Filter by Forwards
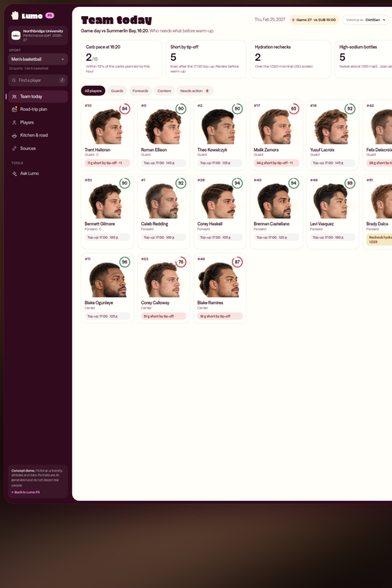The height and width of the screenshot is (588, 392). [x=140, y=91]
